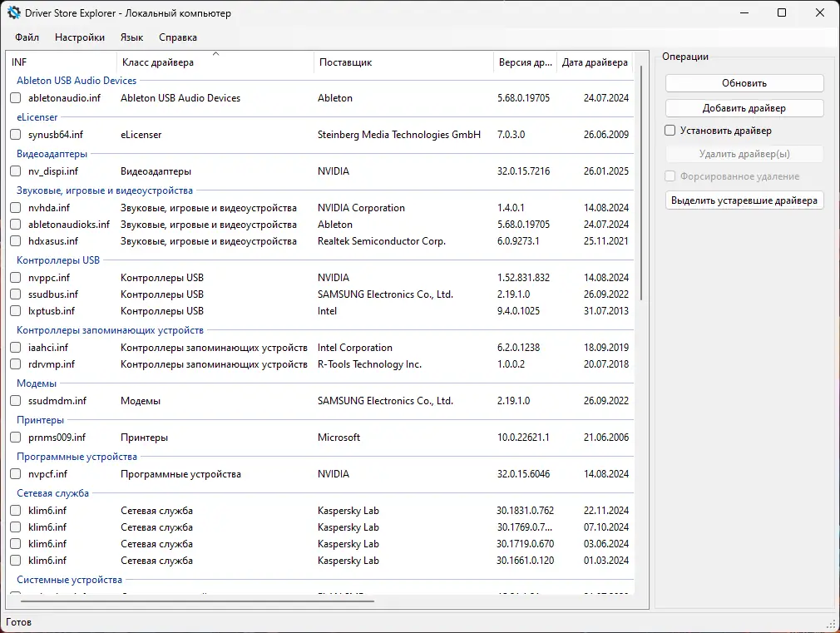840x633 pixels.
Task: Open the Язык menu
Action: (131, 37)
